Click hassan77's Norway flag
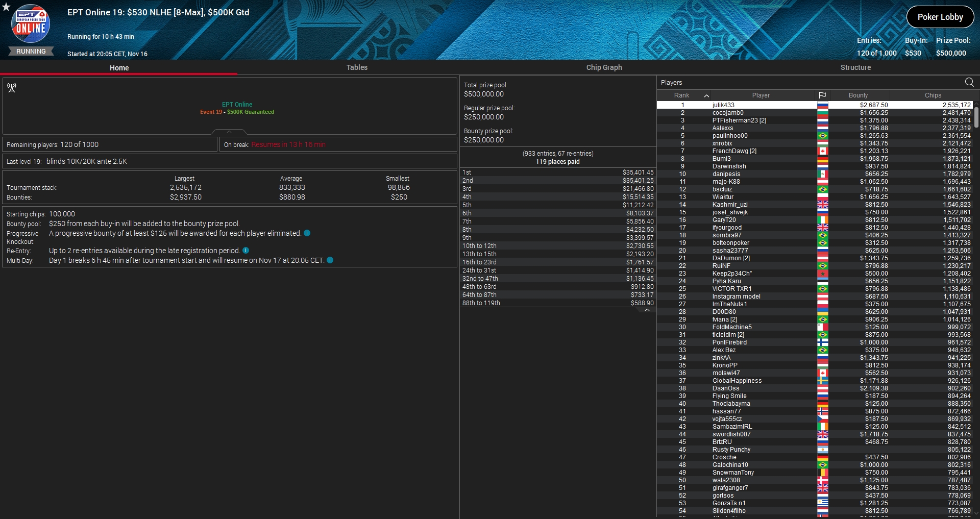Image resolution: width=980 pixels, height=519 pixels. tap(822, 411)
